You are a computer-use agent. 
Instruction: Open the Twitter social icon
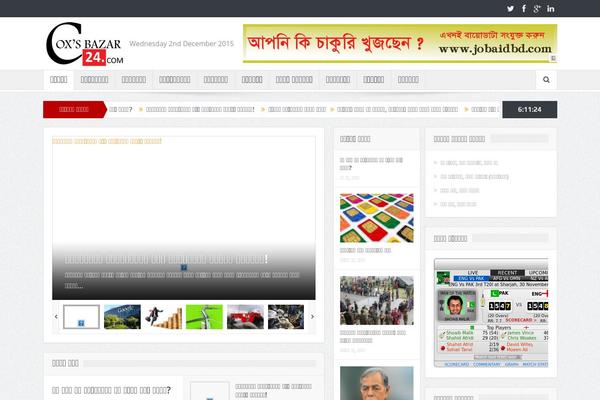[x=510, y=8]
